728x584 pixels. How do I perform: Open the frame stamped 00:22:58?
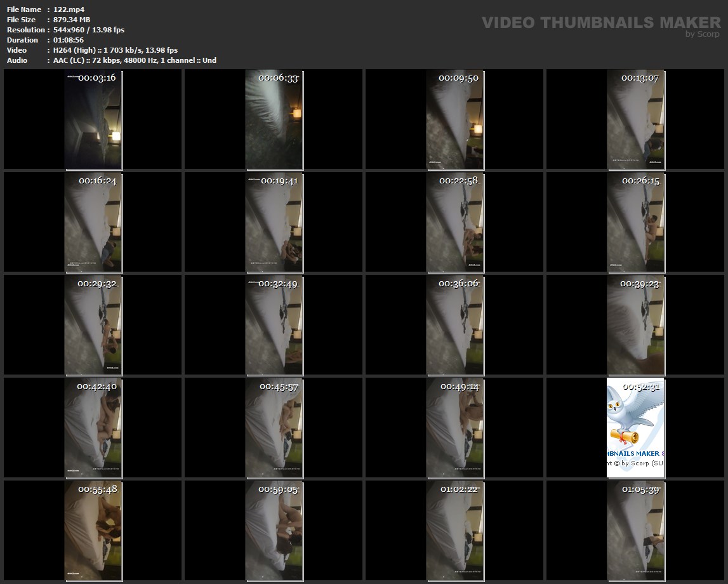tap(455, 223)
